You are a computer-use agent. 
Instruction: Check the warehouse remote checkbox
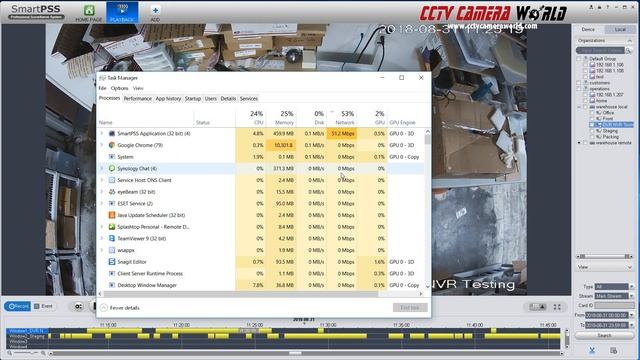pyautogui.click(x=585, y=143)
